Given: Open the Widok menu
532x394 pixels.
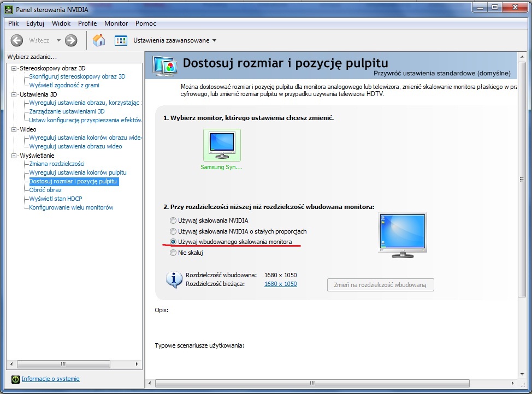Looking at the screenshot, I should pos(61,23).
